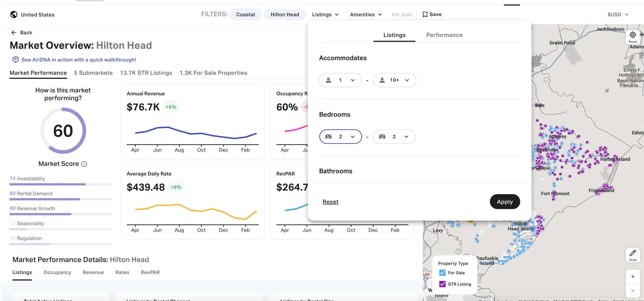
Task: Click the Rental Demand score bar
Action: 61,199
